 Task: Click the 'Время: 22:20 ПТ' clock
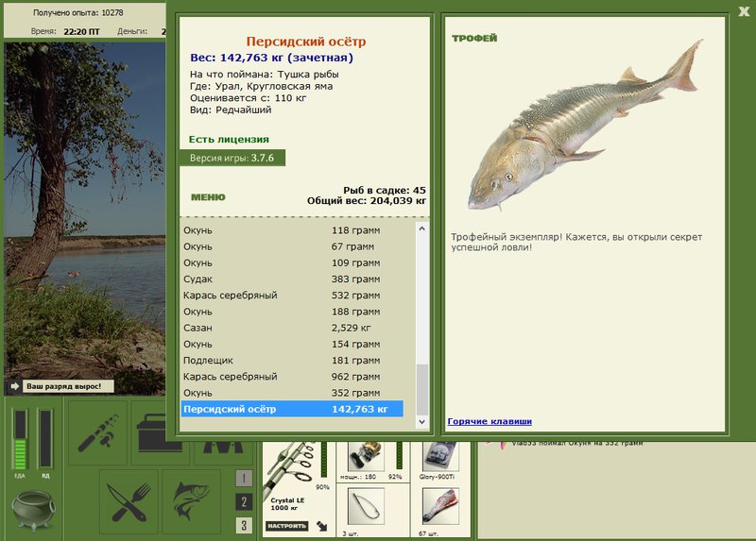click(65, 31)
